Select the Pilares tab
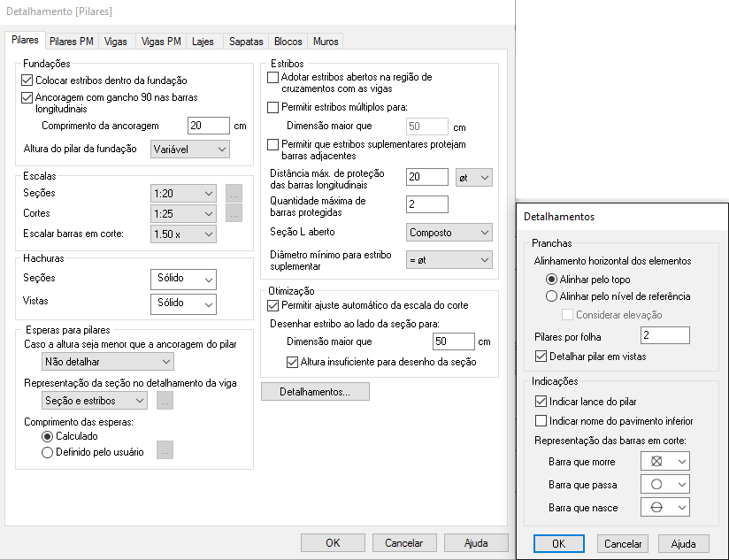Image resolution: width=729 pixels, height=560 pixels. (25, 40)
